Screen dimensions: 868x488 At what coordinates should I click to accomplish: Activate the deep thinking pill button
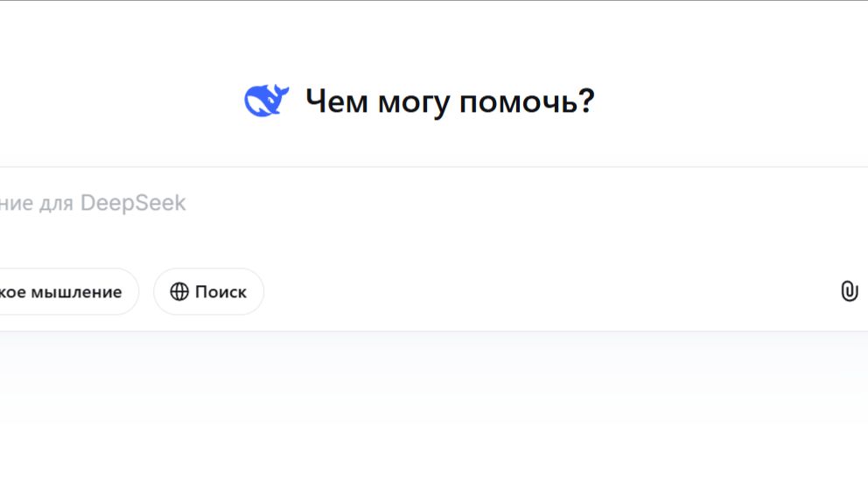tap(66, 292)
